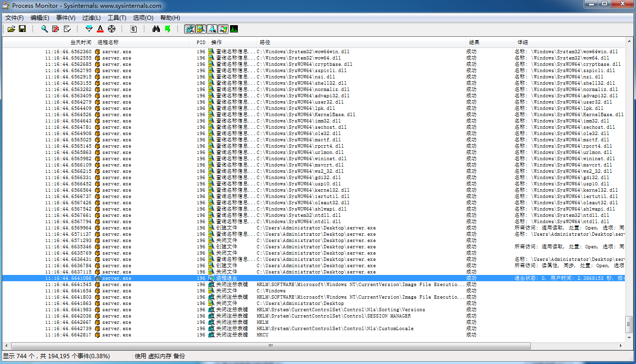Toggle the show profiling events graph button
Image resolution: width=636 pixels, height=364 pixels.
pos(234,29)
